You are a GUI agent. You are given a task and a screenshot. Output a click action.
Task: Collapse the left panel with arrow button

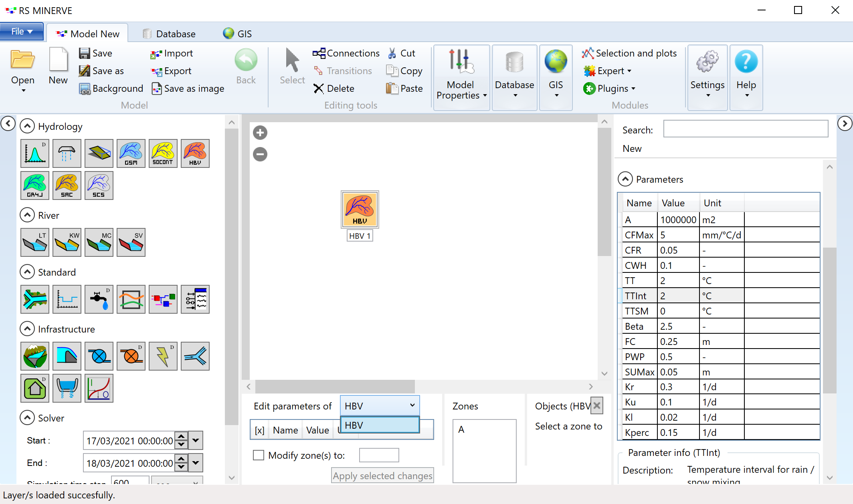(x=8, y=123)
